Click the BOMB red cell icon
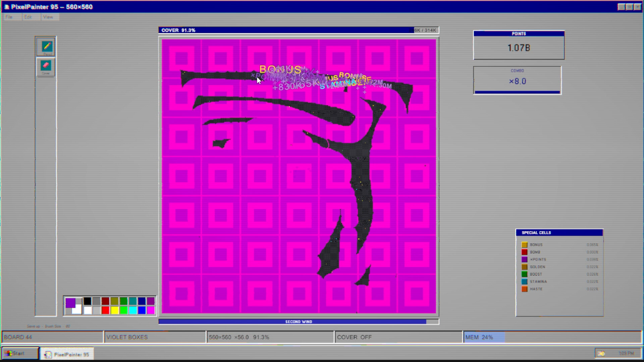 pos(524,252)
